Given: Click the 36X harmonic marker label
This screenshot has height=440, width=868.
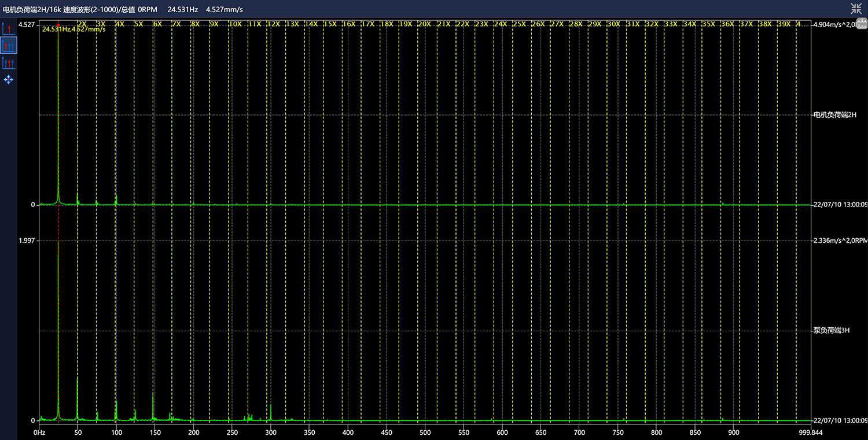Looking at the screenshot, I should pos(727,24).
